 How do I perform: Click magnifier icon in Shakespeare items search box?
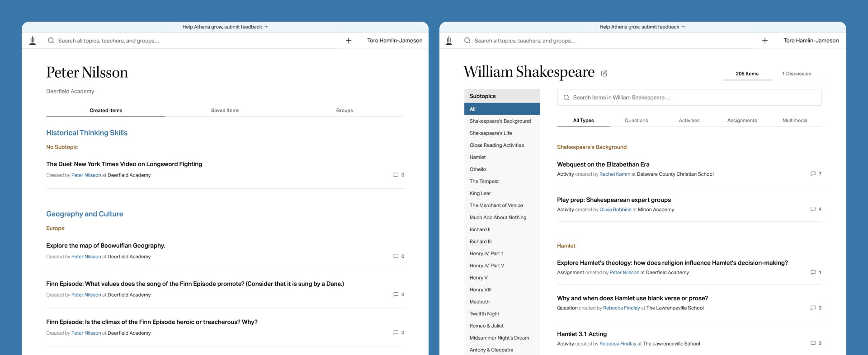point(566,98)
